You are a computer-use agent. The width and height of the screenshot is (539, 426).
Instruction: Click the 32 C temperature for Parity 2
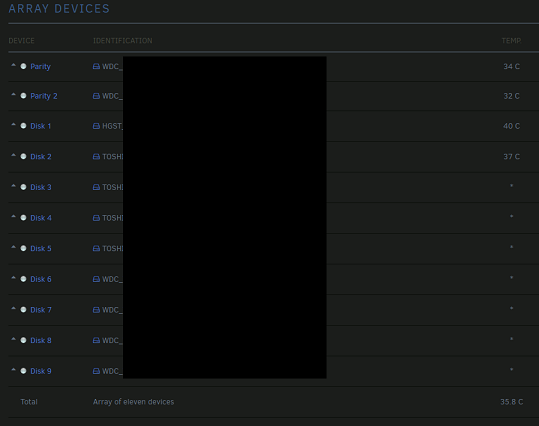[512, 96]
